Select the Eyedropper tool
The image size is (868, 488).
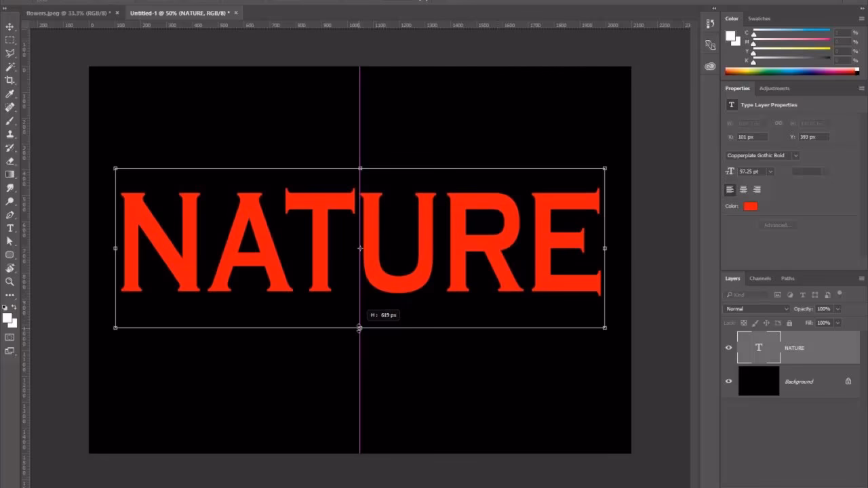9,94
